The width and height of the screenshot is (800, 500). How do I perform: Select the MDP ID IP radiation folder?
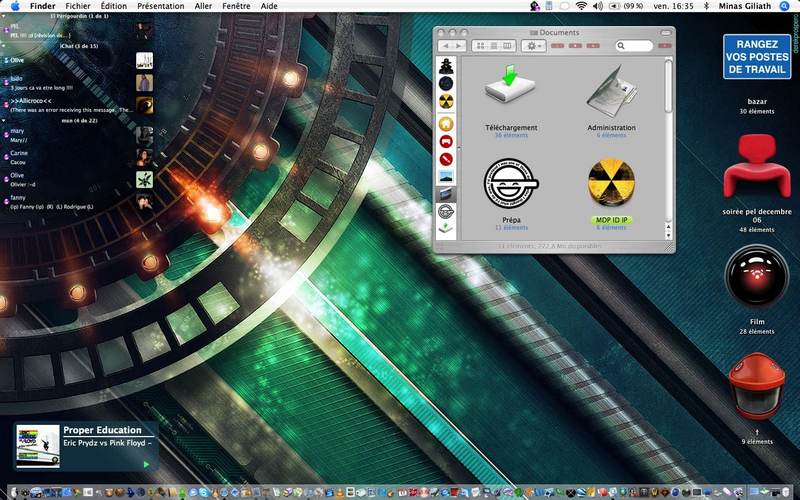point(611,183)
